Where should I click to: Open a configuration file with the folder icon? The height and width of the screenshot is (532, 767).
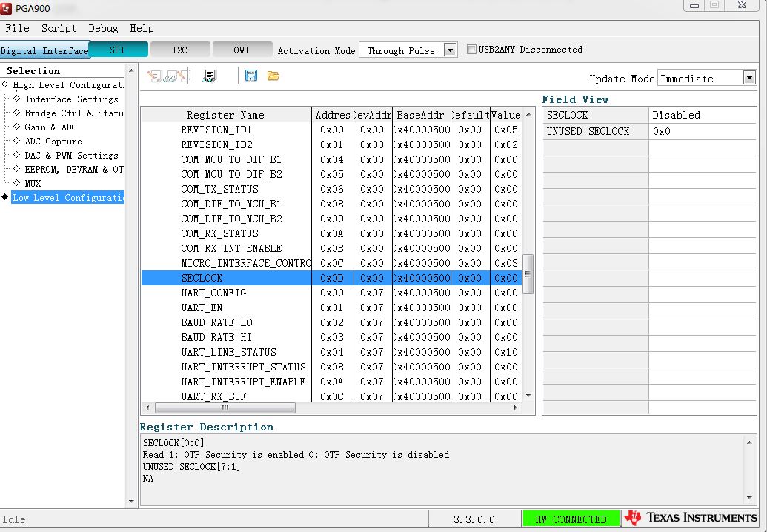pos(273,76)
